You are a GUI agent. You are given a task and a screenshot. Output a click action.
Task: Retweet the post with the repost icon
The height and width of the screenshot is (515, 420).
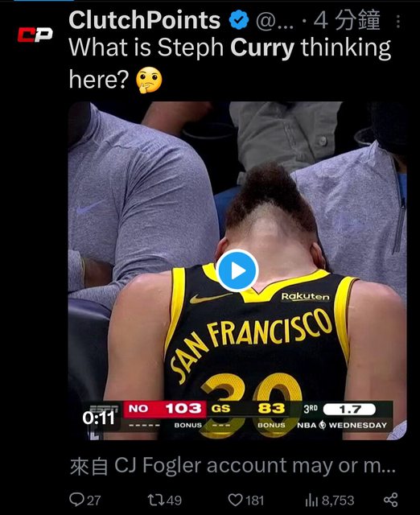[155, 500]
